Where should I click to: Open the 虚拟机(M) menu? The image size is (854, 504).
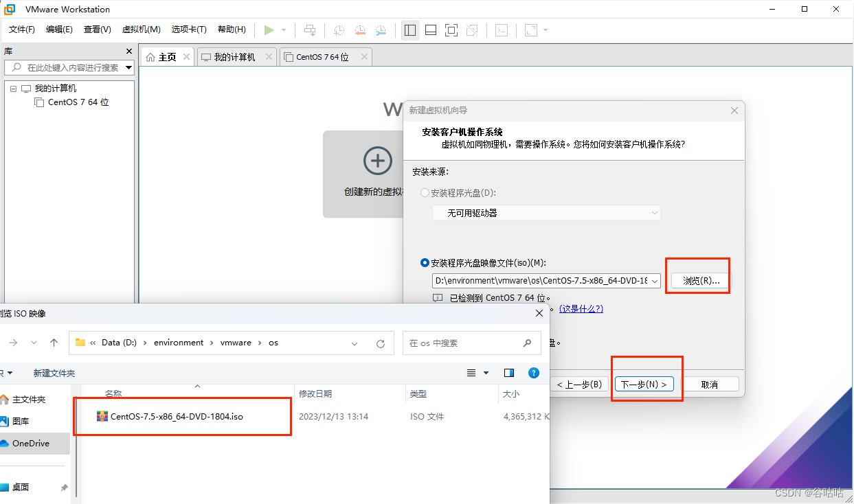click(x=141, y=30)
